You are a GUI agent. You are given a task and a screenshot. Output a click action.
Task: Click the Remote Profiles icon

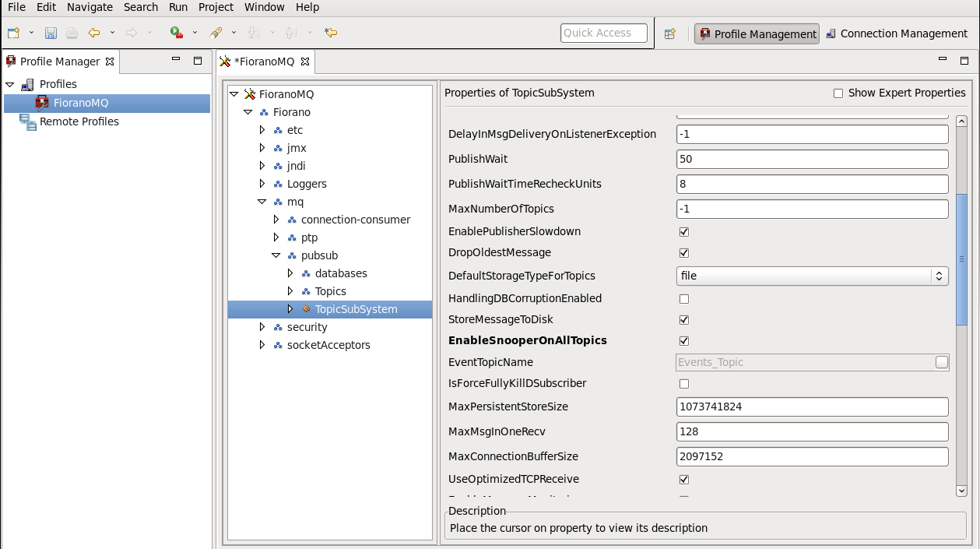pyautogui.click(x=28, y=121)
